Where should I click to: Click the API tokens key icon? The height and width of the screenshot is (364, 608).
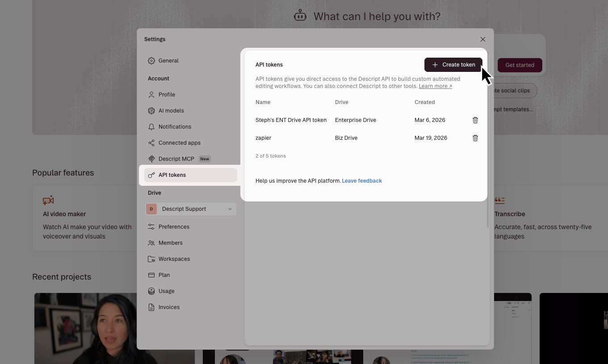point(151,175)
